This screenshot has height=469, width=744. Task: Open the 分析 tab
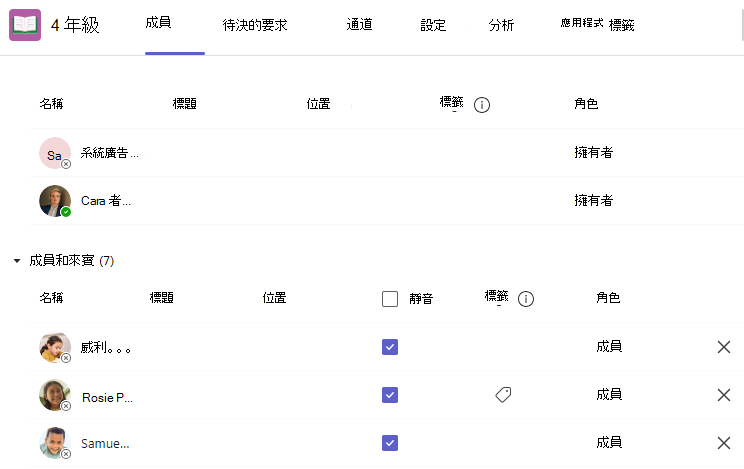[501, 25]
